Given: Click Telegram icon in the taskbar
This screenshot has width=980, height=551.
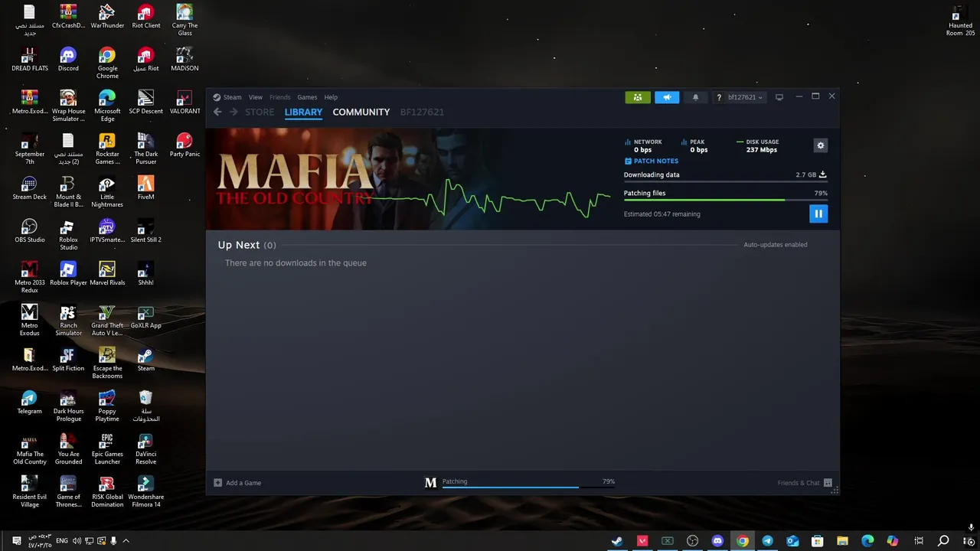Looking at the screenshot, I should click(767, 541).
